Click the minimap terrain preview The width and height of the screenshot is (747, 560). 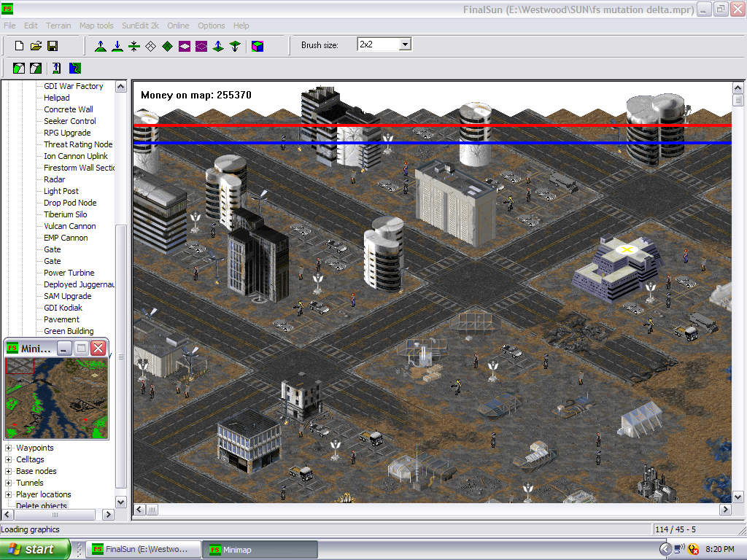pyautogui.click(x=56, y=398)
